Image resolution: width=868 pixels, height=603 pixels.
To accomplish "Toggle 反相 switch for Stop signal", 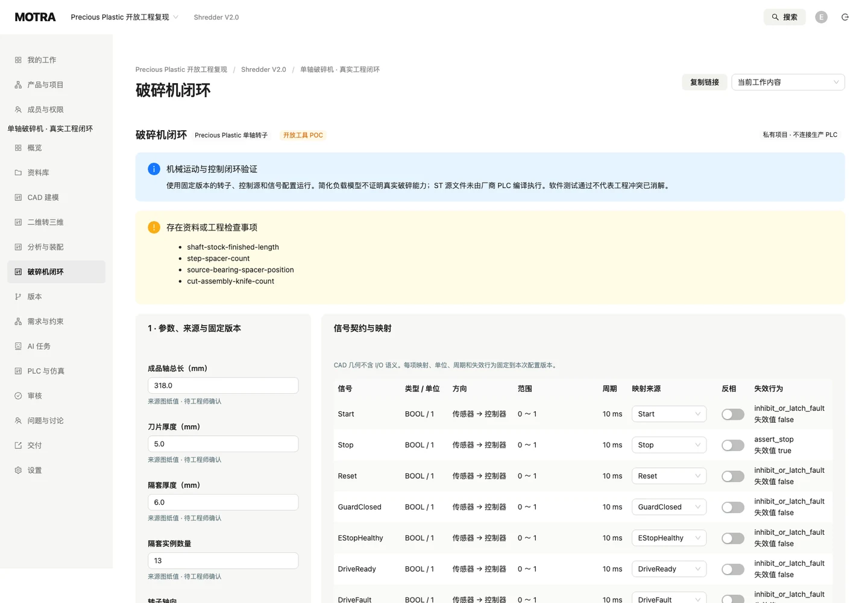I will point(733,445).
